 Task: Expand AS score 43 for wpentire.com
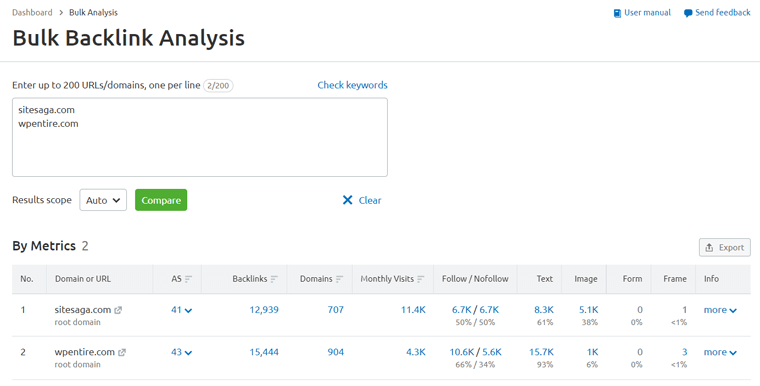(182, 352)
